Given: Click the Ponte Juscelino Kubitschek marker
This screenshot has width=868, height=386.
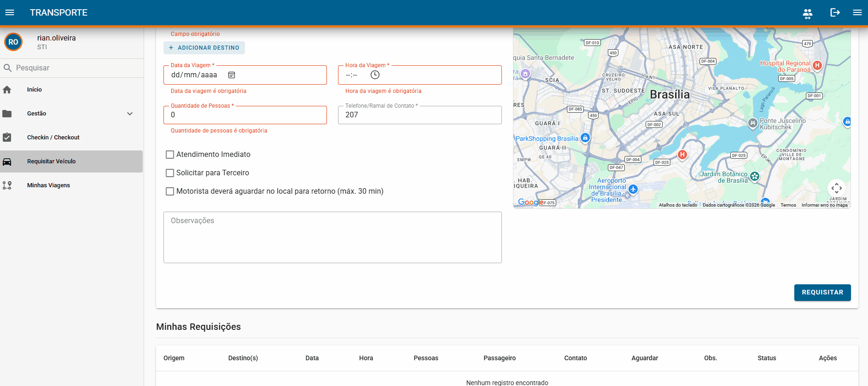Looking at the screenshot, I should click(x=752, y=123).
